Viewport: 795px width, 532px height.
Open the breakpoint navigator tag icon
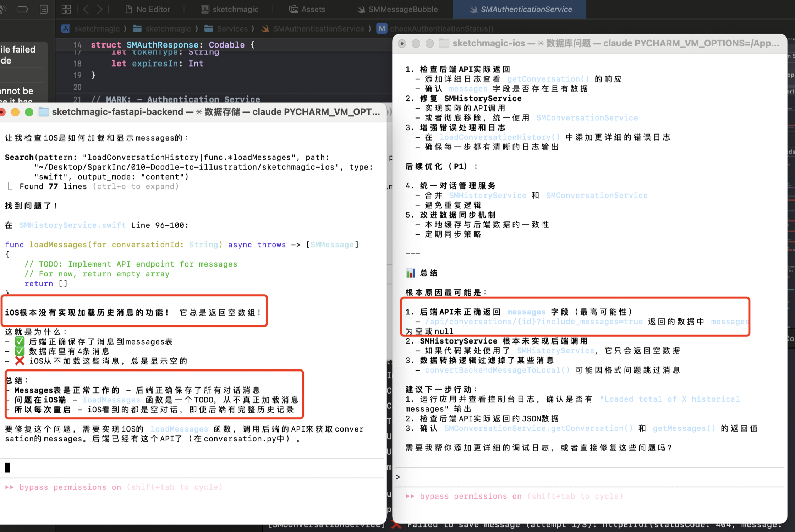[23, 9]
